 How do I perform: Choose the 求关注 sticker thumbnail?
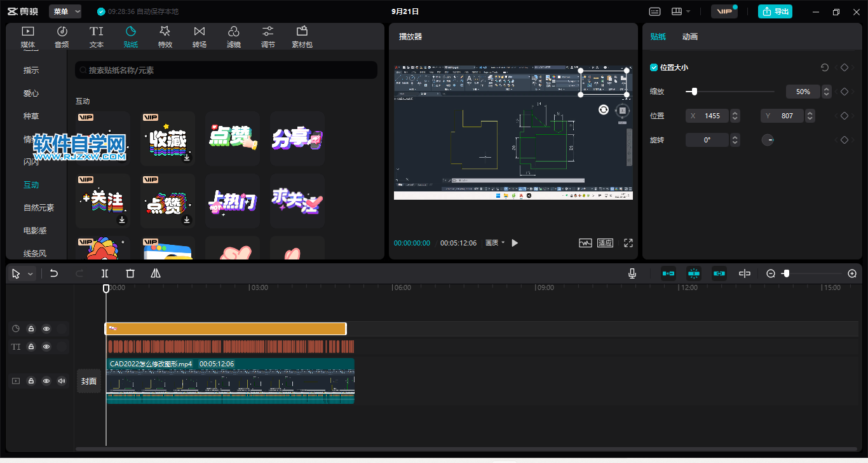pyautogui.click(x=297, y=201)
